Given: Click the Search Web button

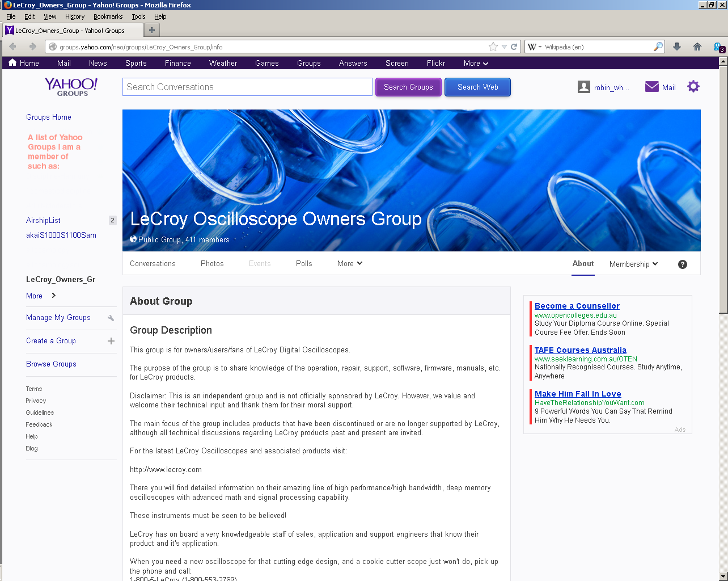Looking at the screenshot, I should 477,87.
